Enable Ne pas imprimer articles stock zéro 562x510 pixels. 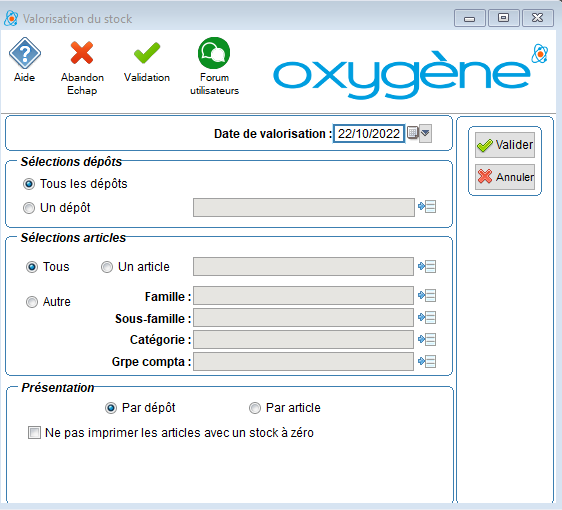point(34,433)
